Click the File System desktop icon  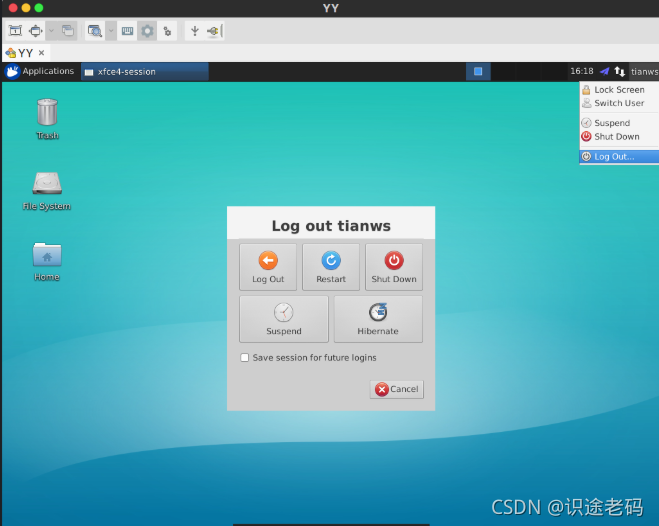[47, 191]
